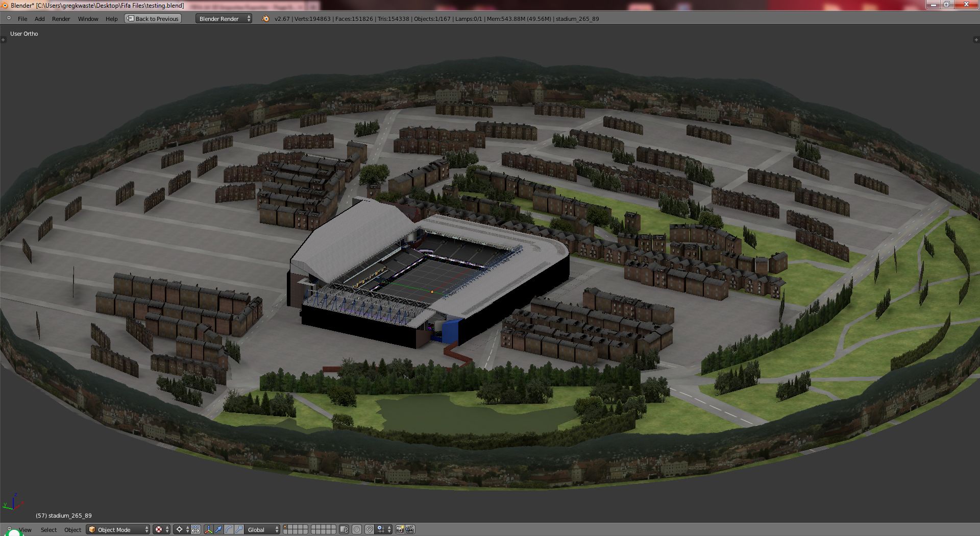The height and width of the screenshot is (536, 980).
Task: Click the Blender logo icon in info header
Action: 265,19
